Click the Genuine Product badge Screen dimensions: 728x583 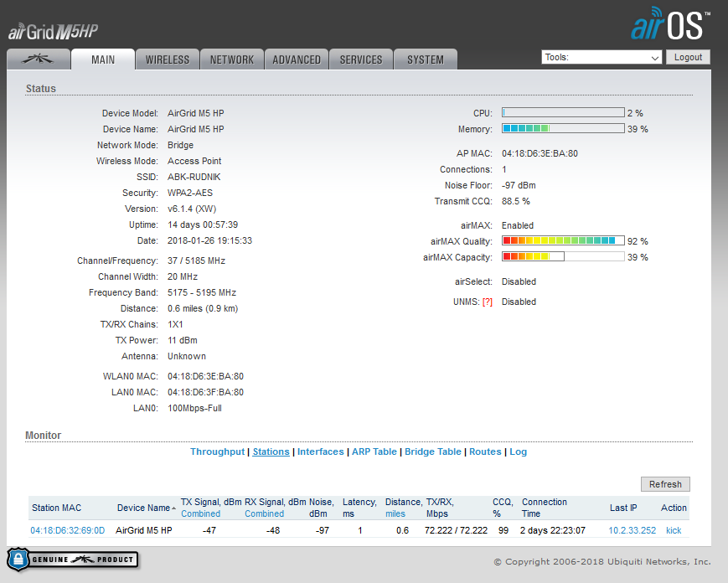point(73,560)
